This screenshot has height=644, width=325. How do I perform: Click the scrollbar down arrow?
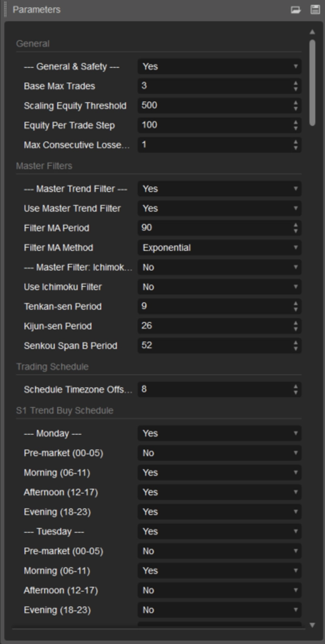point(313,626)
